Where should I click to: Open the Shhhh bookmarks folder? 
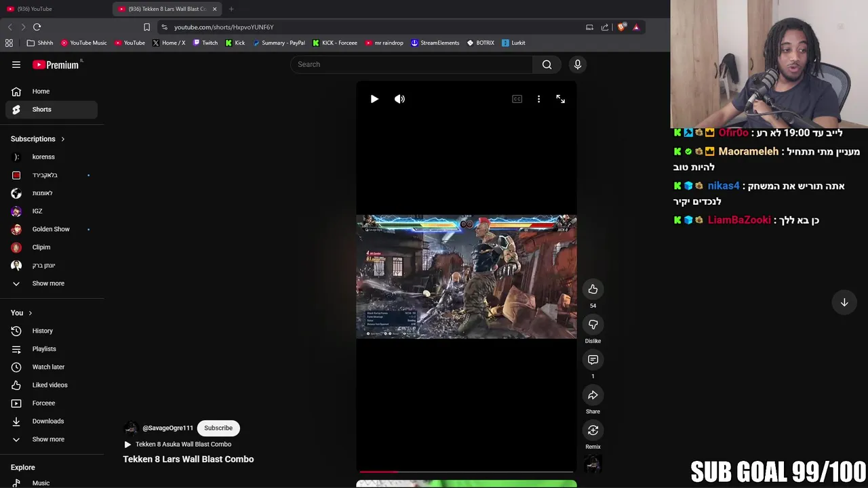click(40, 43)
